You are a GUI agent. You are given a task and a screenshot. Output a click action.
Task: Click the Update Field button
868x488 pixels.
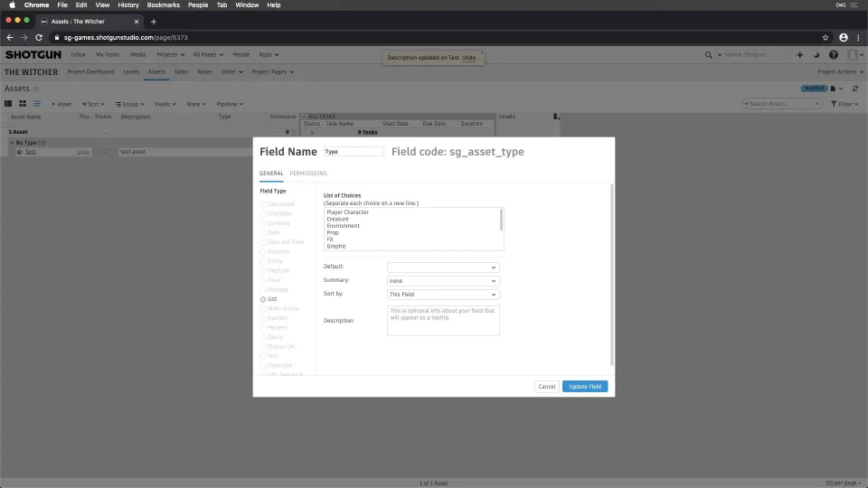[x=584, y=387]
